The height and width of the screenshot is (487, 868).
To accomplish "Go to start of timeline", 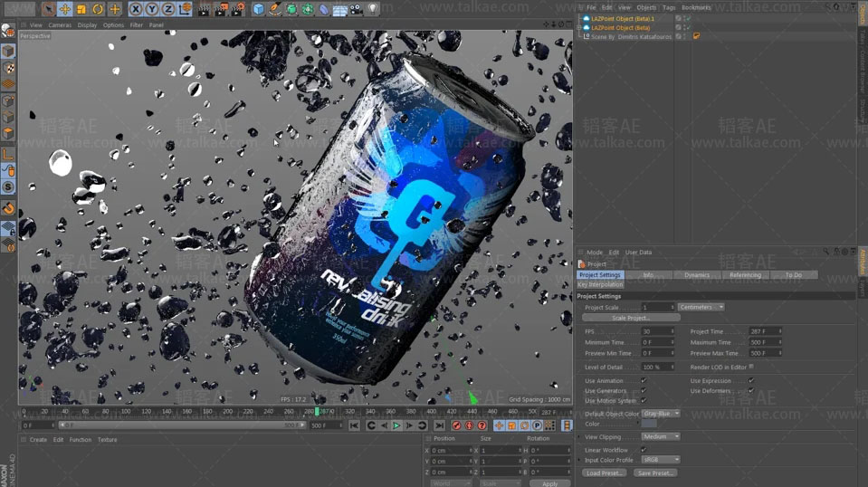I will [354, 425].
